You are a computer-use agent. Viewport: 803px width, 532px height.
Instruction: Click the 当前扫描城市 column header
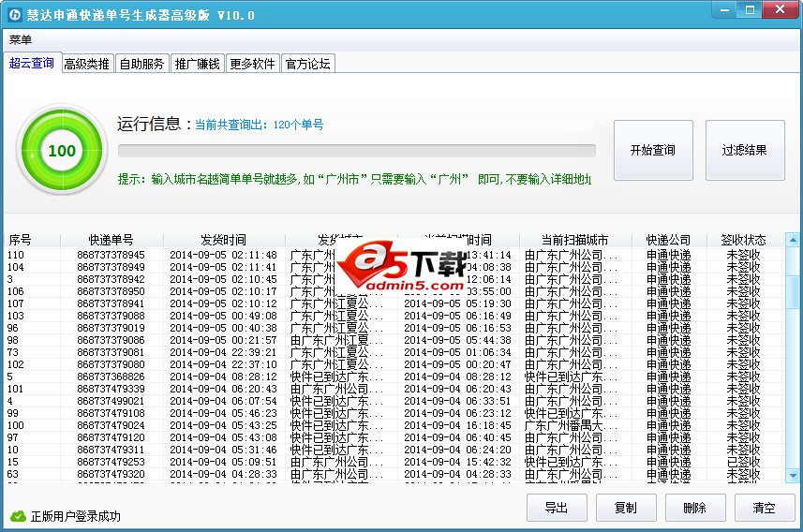[x=575, y=240]
